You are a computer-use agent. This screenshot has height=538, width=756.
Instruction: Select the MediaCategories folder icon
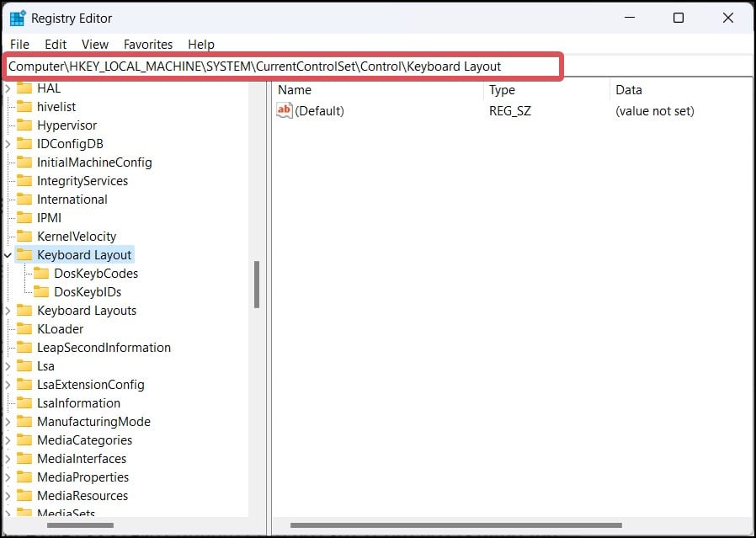24,440
